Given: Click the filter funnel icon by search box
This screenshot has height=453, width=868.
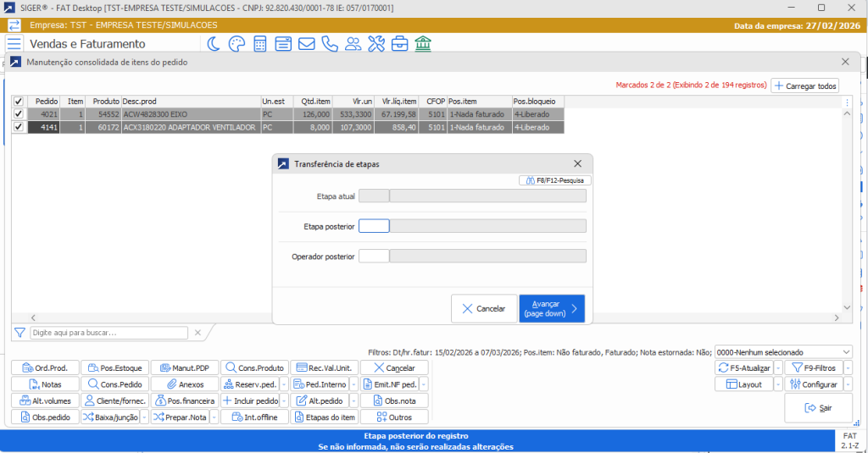Looking at the screenshot, I should click(x=20, y=333).
